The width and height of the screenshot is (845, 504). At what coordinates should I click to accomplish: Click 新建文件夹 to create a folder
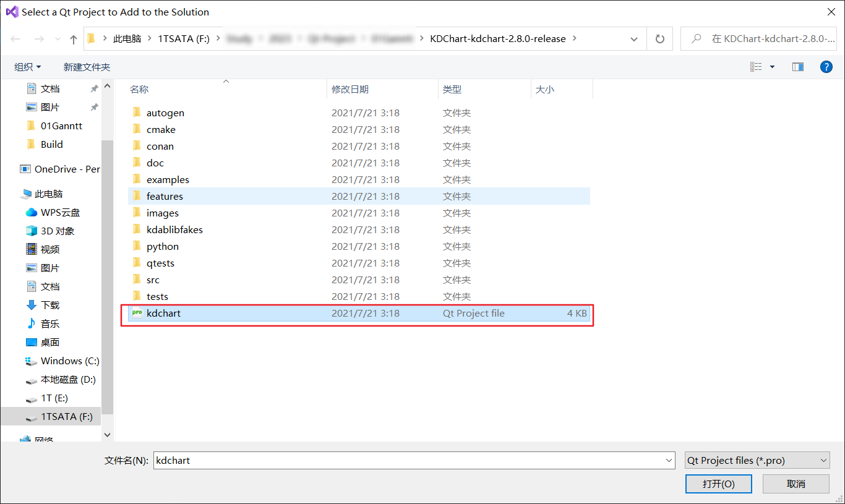coord(87,67)
